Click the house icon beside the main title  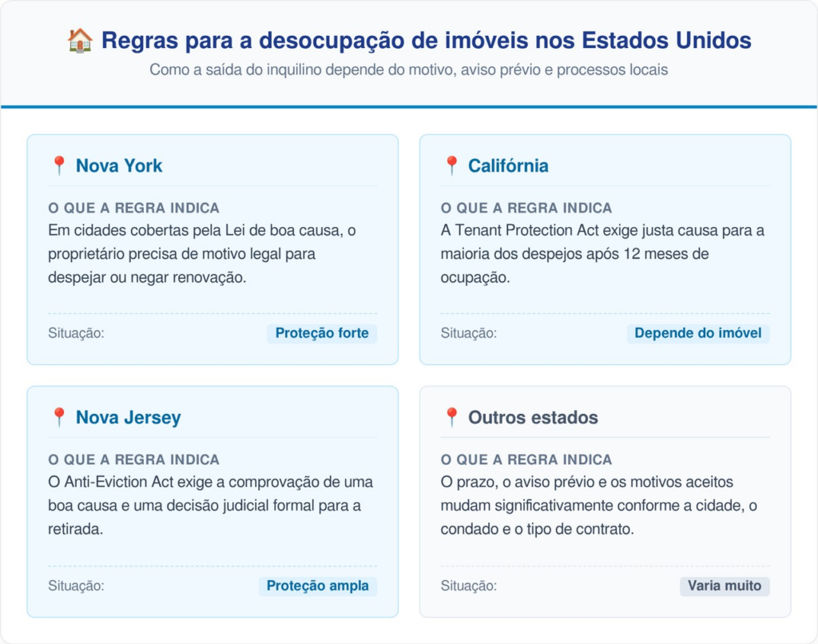pyautogui.click(x=80, y=40)
